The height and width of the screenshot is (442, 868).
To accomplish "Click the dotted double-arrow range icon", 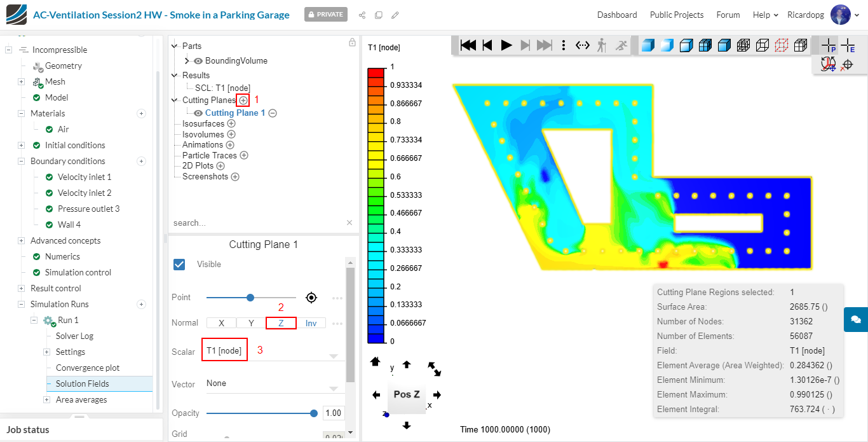I will pos(583,45).
